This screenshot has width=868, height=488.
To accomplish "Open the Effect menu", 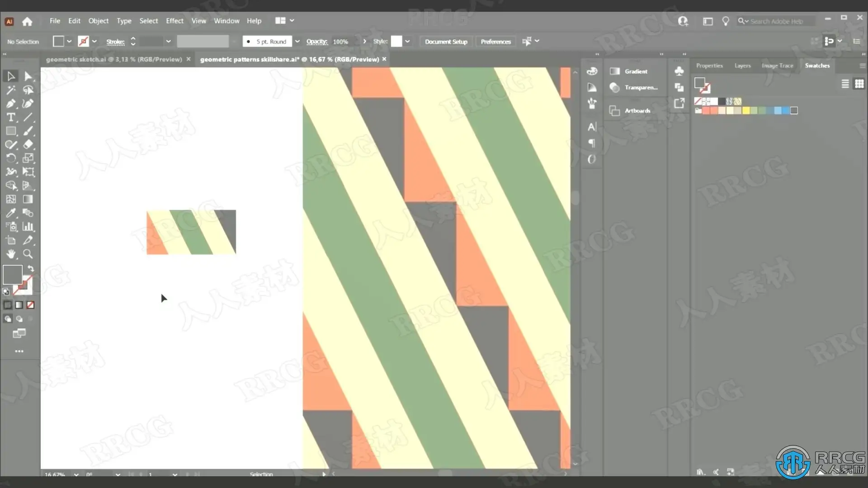I will click(x=175, y=21).
